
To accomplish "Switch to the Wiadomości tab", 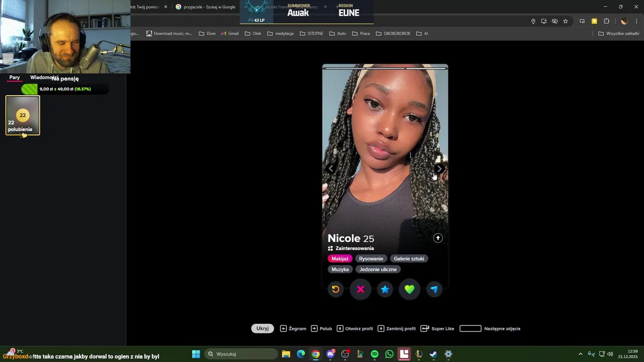I will [44, 77].
